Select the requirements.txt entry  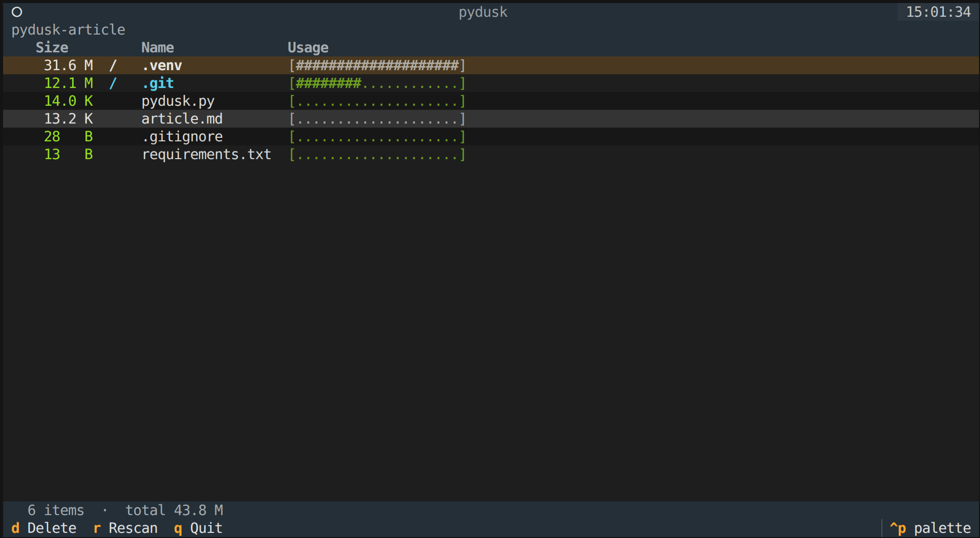[x=206, y=154]
